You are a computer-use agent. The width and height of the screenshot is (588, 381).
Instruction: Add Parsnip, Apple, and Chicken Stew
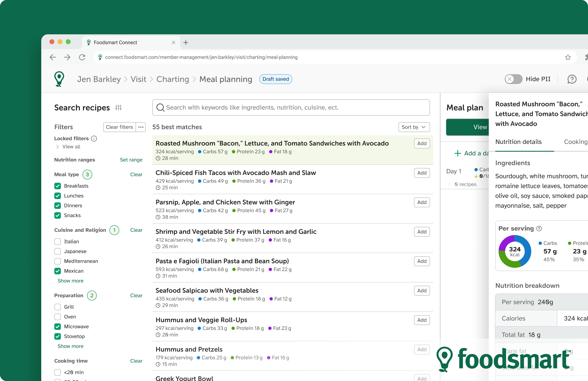(422, 202)
